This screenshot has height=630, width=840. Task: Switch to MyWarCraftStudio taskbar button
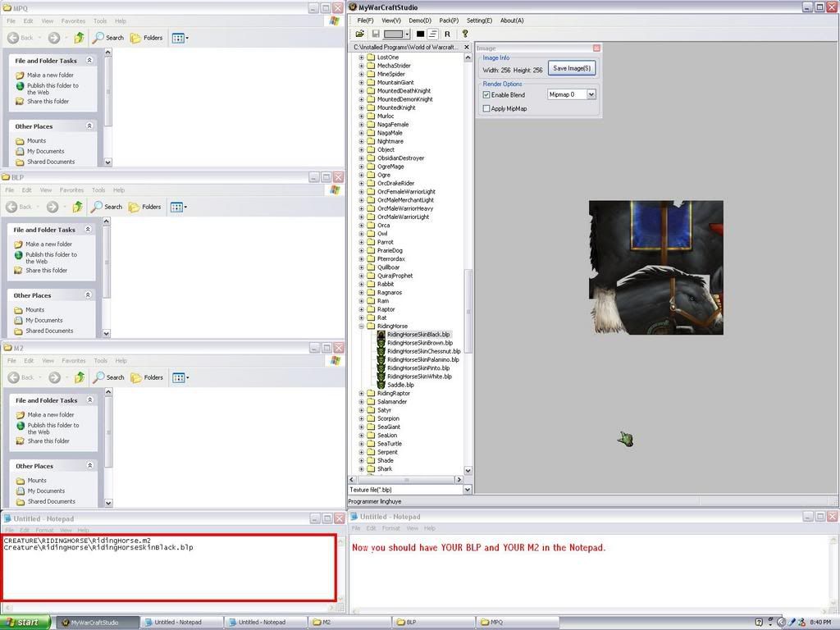(x=98, y=622)
